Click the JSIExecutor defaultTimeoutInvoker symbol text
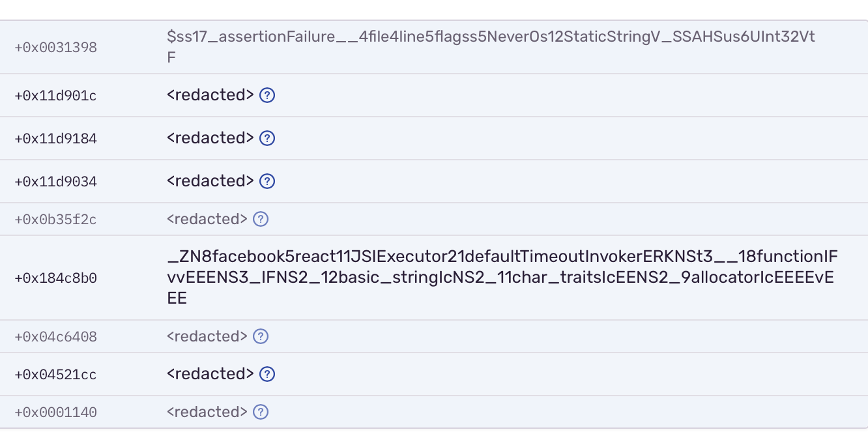The image size is (868, 434). [x=502, y=277]
